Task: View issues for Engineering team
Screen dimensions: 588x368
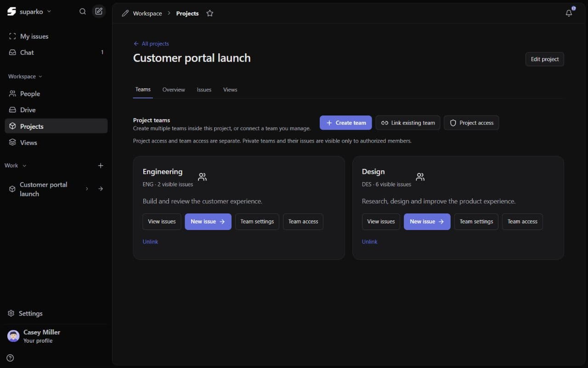Action: coord(162,221)
